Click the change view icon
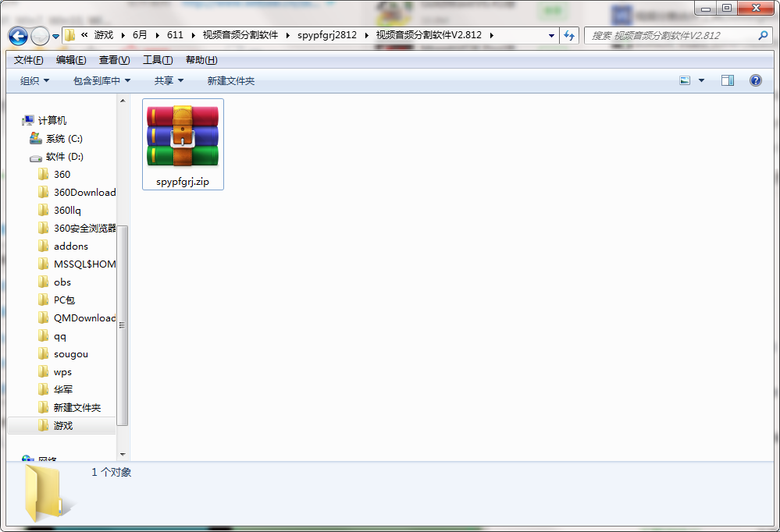 point(685,80)
